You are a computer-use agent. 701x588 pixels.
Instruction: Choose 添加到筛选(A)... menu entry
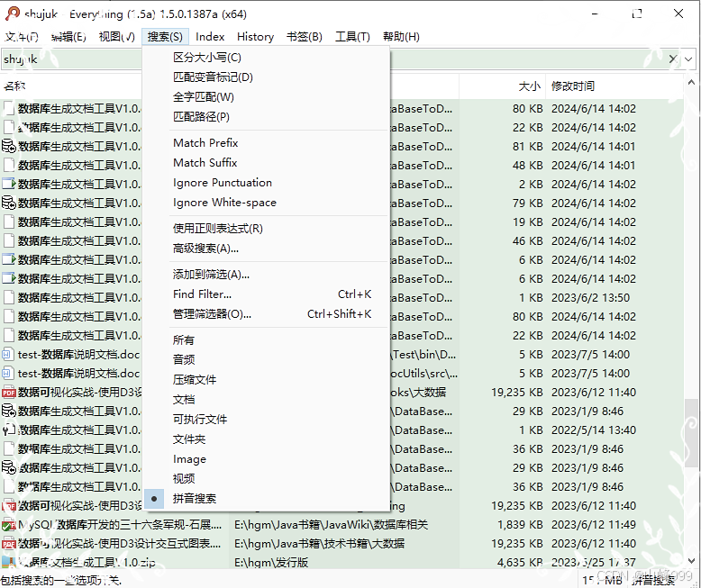tap(266, 275)
